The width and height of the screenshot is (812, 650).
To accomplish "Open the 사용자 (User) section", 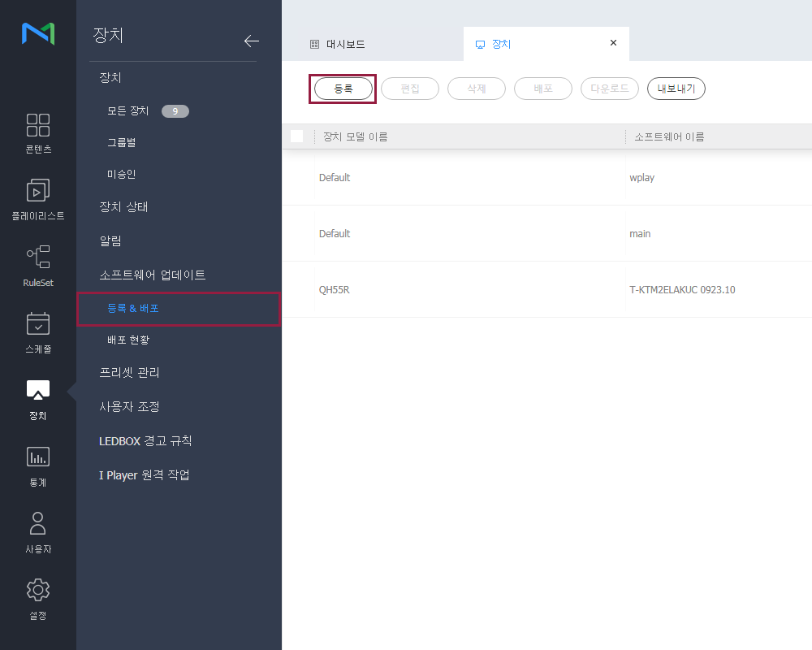I will (x=38, y=533).
